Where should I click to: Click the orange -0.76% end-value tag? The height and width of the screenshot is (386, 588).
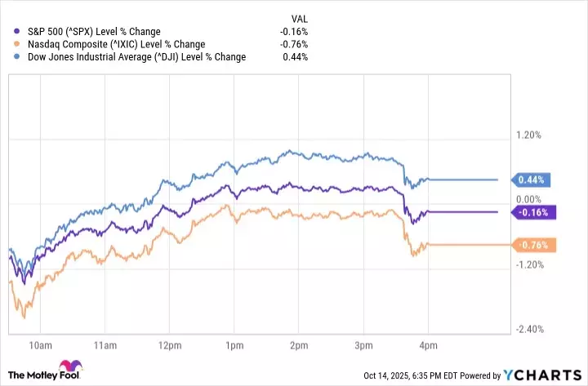[x=533, y=245]
